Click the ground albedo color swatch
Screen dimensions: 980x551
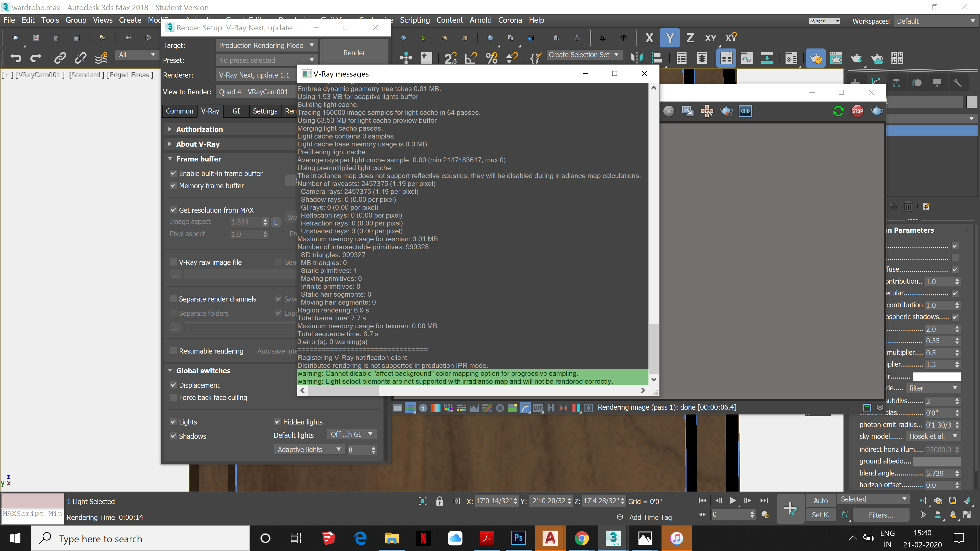(937, 461)
